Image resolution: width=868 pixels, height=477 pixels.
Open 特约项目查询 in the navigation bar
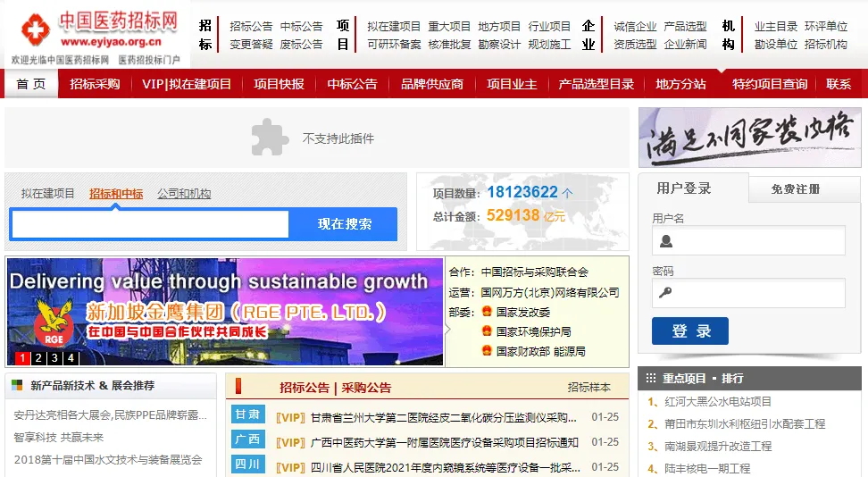coord(770,84)
